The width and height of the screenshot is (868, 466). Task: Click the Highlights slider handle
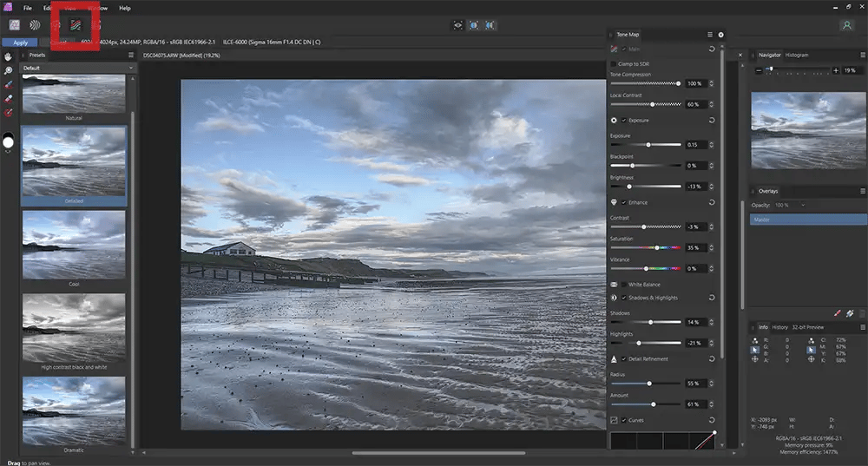click(639, 343)
